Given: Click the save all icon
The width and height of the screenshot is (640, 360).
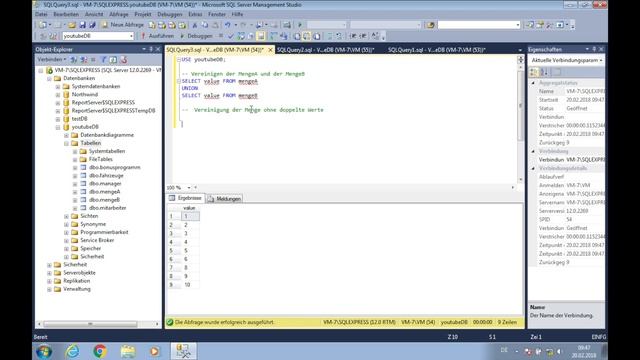Looking at the screenshot, I should pyautogui.click(x=92, y=25).
